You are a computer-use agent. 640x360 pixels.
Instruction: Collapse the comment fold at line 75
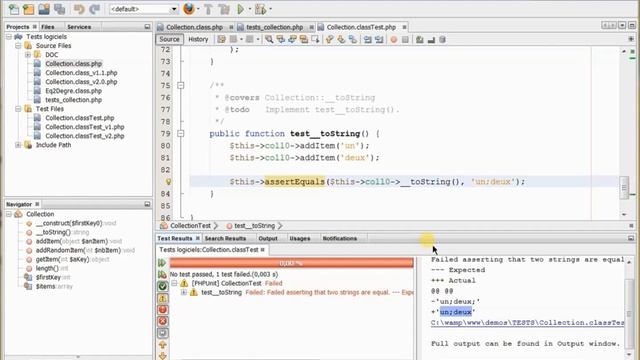(x=180, y=85)
